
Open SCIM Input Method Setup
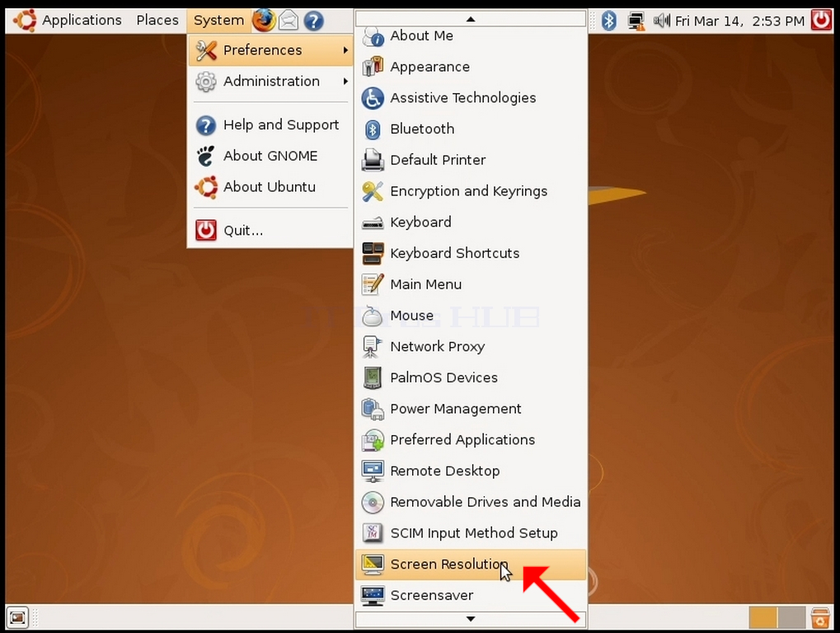(x=471, y=532)
